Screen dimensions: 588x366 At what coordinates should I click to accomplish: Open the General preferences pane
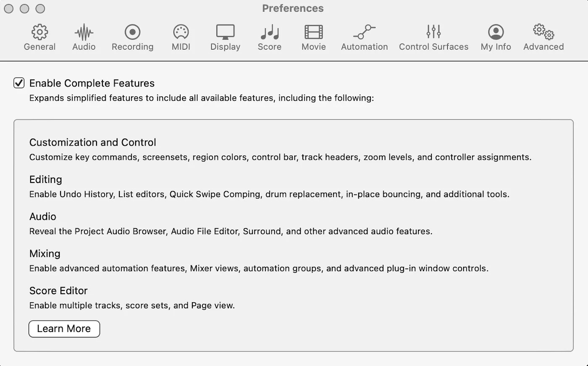(39, 37)
